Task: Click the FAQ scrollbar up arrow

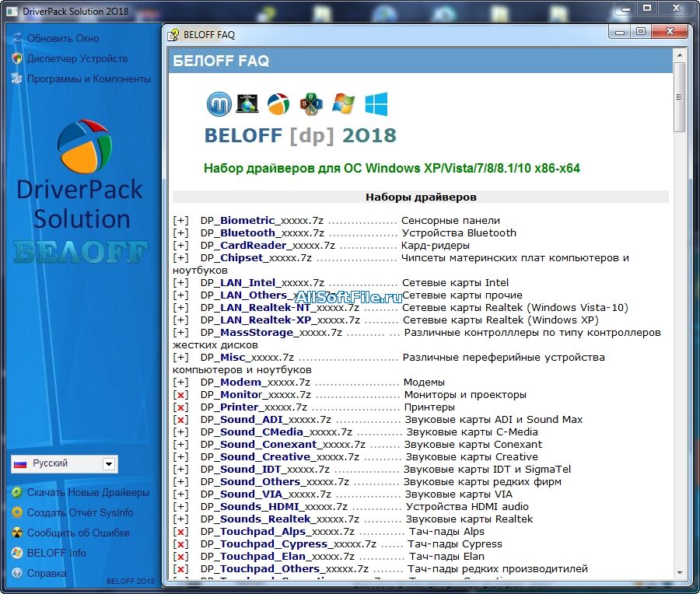Action: pyautogui.click(x=680, y=55)
